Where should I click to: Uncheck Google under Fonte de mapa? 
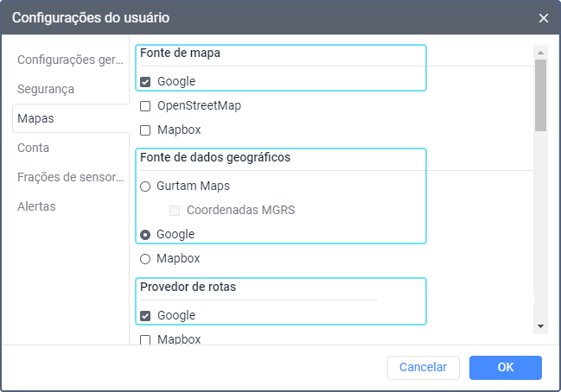pyautogui.click(x=145, y=82)
